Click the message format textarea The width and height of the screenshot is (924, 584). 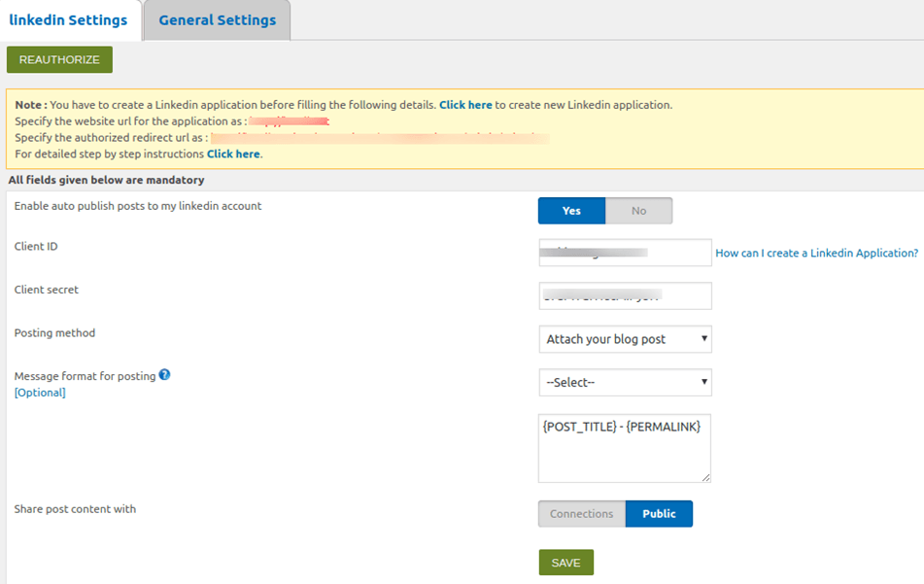point(625,449)
